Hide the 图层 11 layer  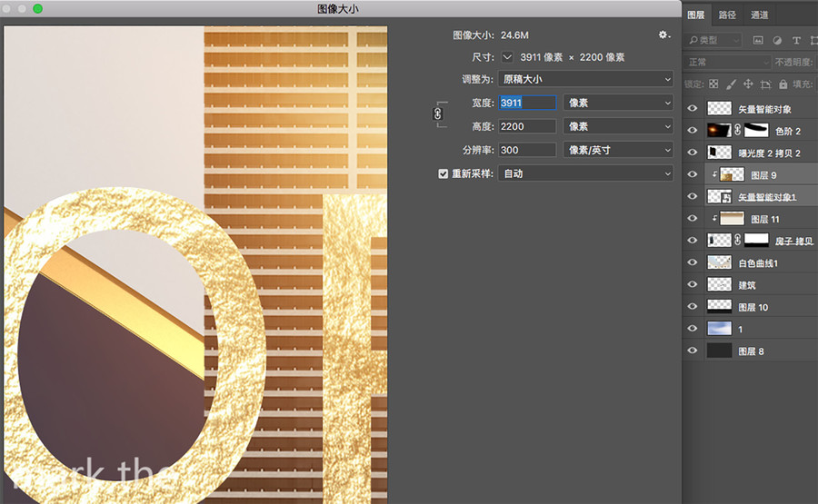pyautogui.click(x=693, y=218)
